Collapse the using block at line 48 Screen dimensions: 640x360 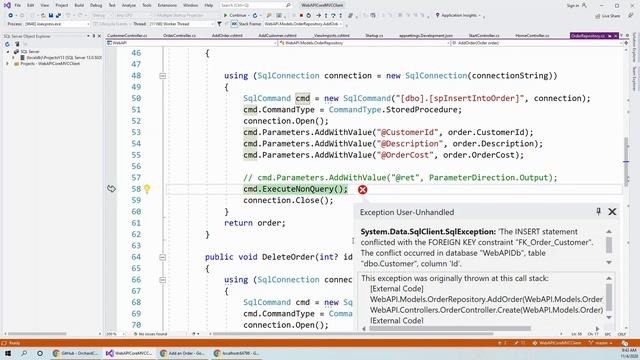(162, 76)
